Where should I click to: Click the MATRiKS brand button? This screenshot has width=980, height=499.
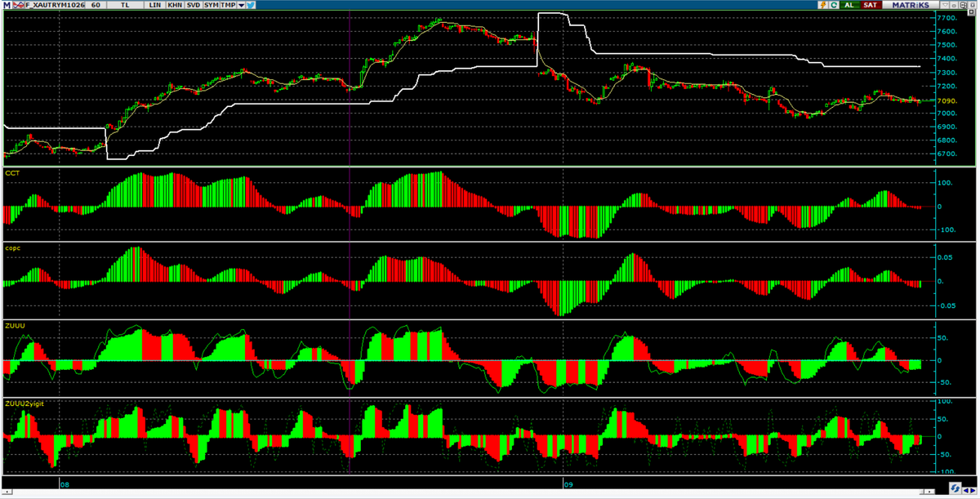click(911, 5)
